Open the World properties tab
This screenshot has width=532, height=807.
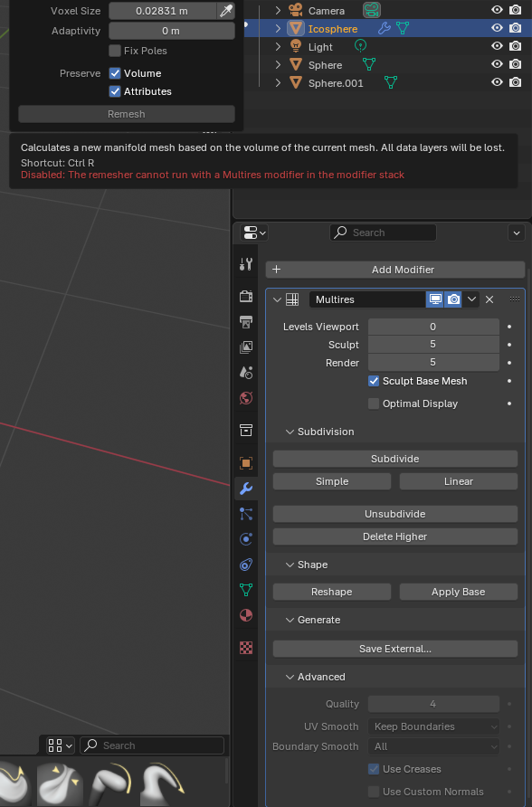point(246,398)
